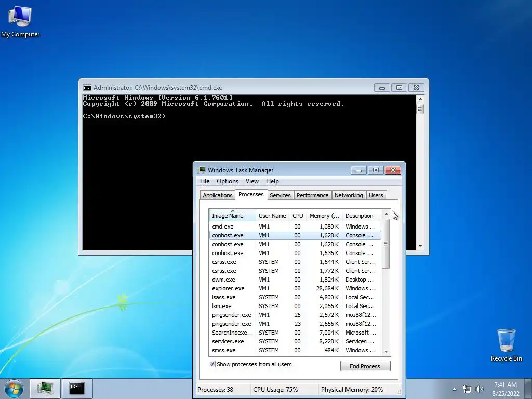
Task: Open the View menu in Task Manager
Action: point(252,181)
